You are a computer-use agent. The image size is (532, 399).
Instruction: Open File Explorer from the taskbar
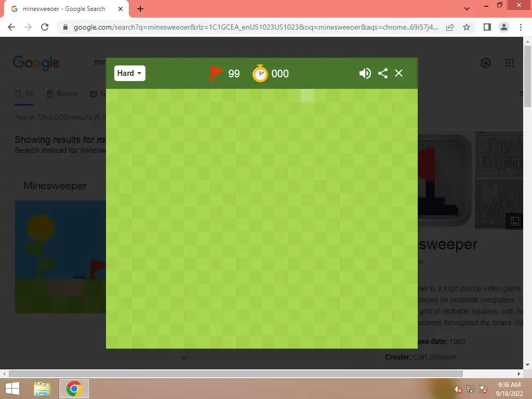(42, 389)
